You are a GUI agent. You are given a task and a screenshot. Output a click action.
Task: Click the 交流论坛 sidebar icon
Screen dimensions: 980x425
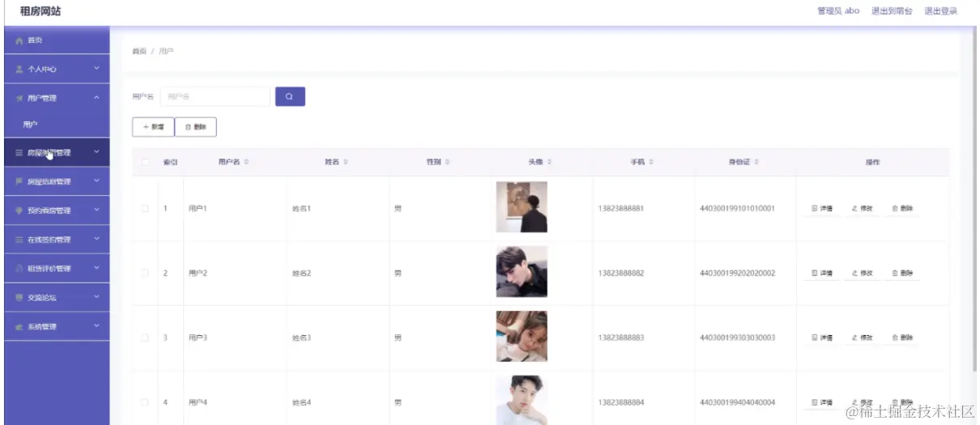(x=19, y=298)
